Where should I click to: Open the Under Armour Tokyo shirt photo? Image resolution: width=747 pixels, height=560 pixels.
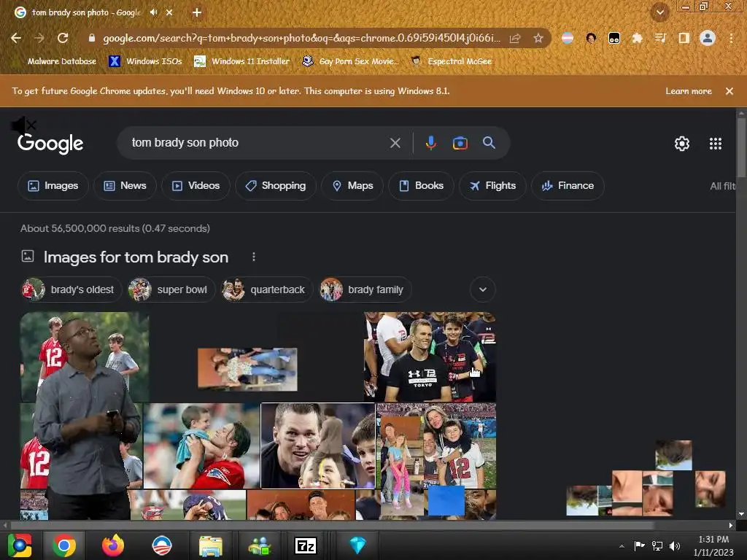pyautogui.click(x=430, y=357)
